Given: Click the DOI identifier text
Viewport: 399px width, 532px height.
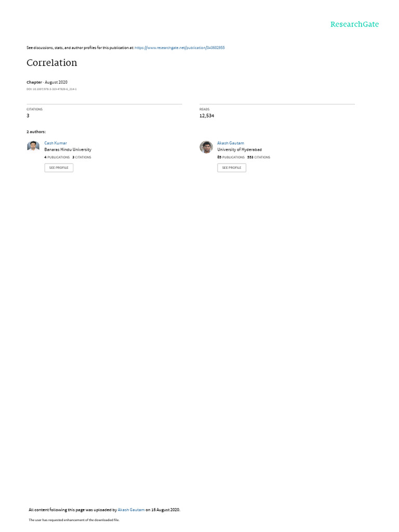Looking at the screenshot, I should (51, 89).
